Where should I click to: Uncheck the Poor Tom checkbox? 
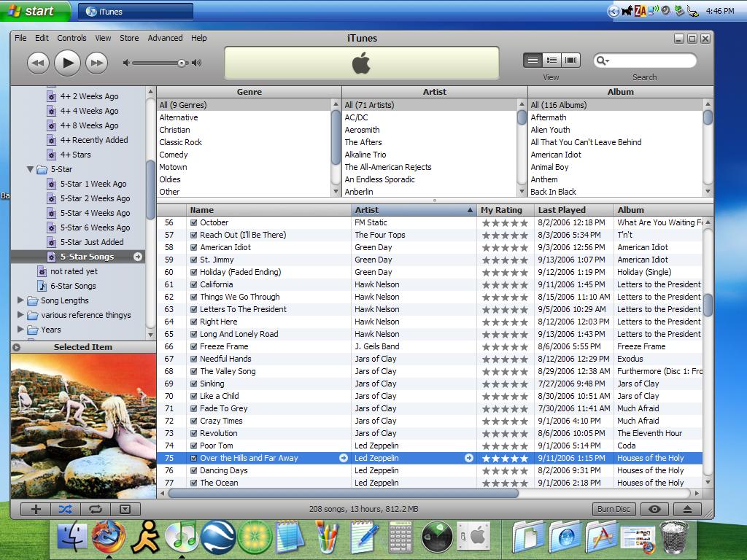point(194,446)
